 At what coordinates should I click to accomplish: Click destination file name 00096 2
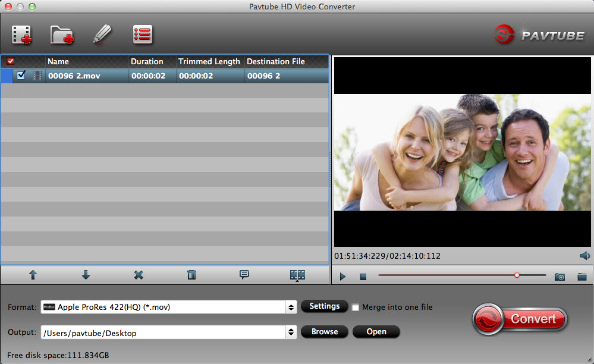263,76
